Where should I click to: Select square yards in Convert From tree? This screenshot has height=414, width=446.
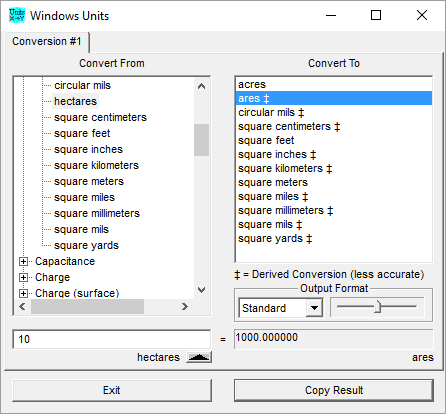coord(86,245)
